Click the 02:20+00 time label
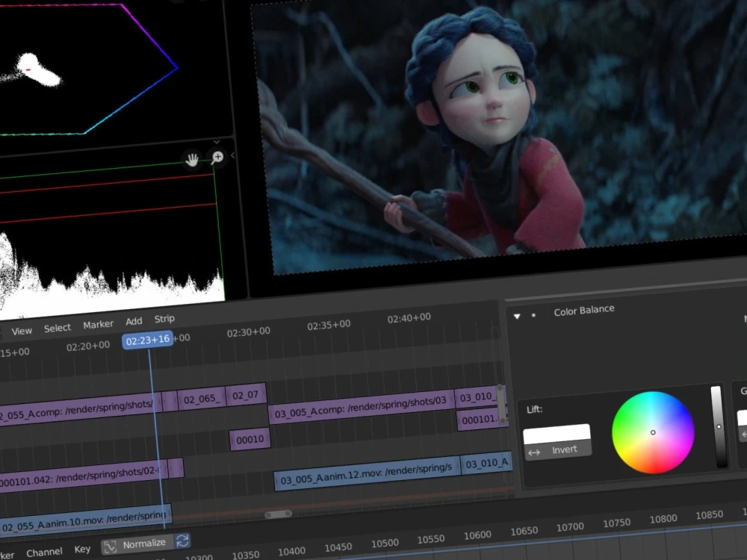747x560 pixels. [x=87, y=346]
